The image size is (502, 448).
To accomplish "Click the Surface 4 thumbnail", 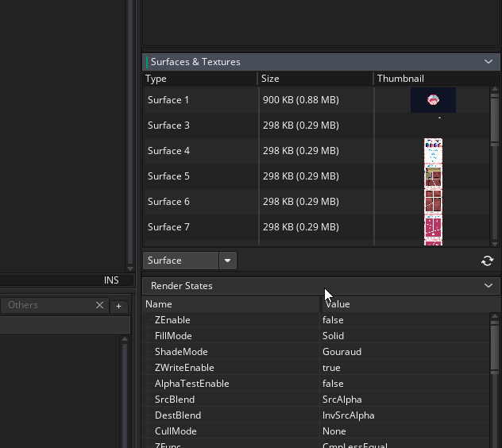I will click(433, 151).
